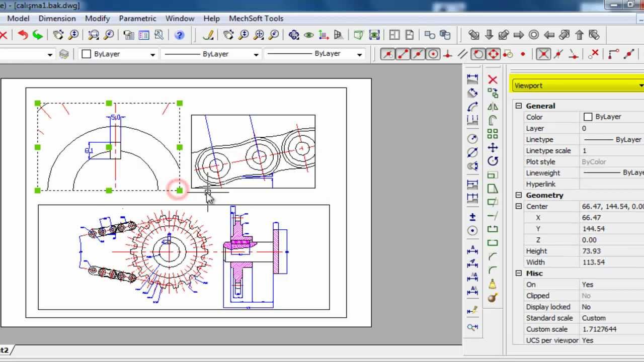The width and height of the screenshot is (644, 362).
Task: Open the Modify menu
Action: tap(97, 19)
